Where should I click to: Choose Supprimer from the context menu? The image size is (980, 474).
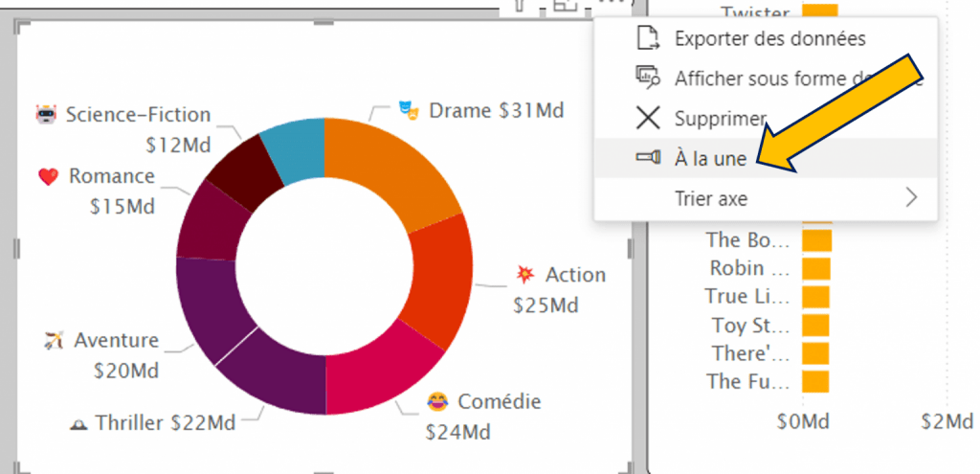766,118
